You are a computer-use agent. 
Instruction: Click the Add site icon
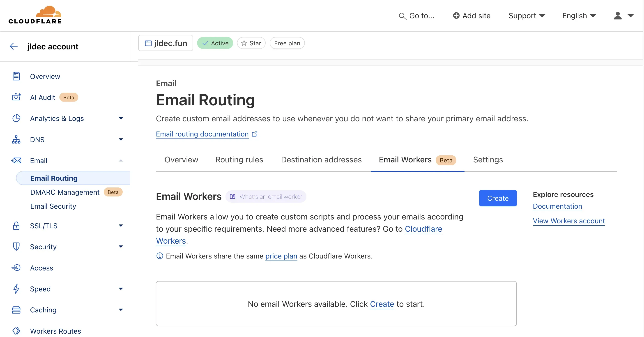pos(456,16)
